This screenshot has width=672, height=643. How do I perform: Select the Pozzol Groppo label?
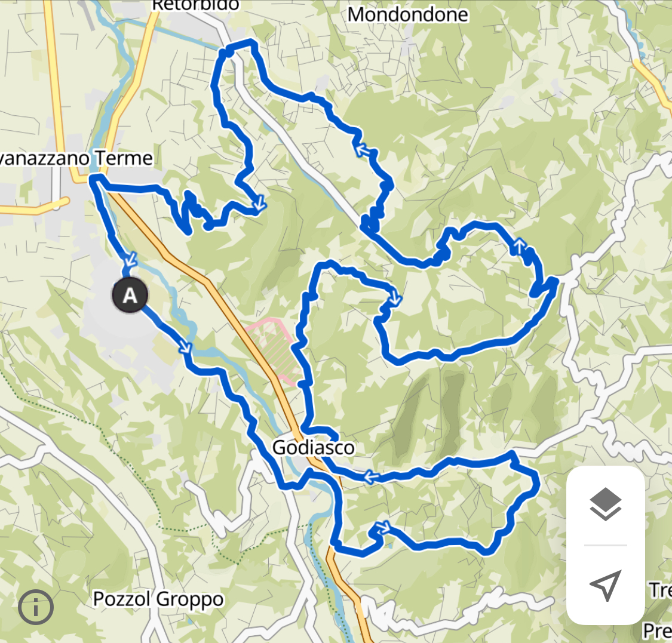pyautogui.click(x=158, y=599)
